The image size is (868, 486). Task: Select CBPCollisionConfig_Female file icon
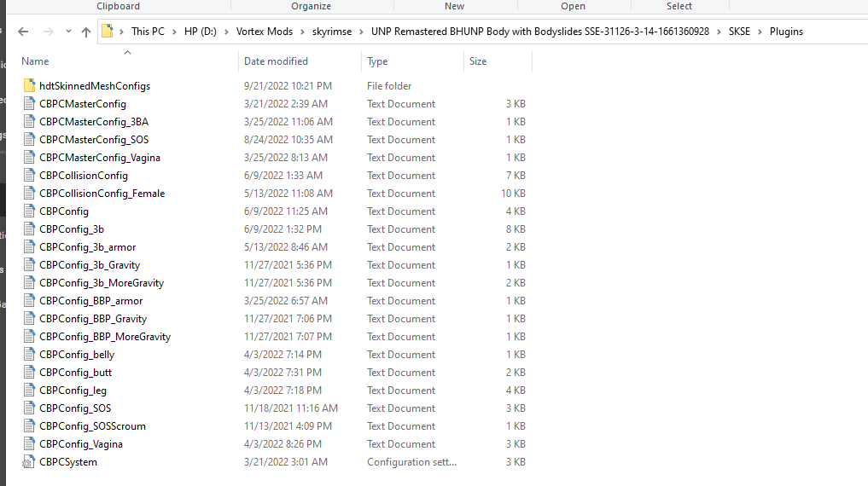29,193
